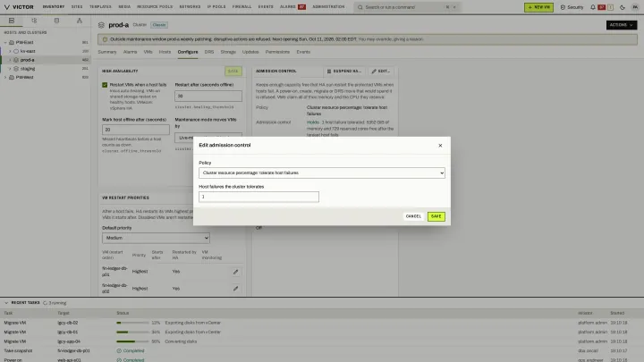Screen dimensions: 644x362
Task: Expand the kv-east tree node
Action: point(10,51)
